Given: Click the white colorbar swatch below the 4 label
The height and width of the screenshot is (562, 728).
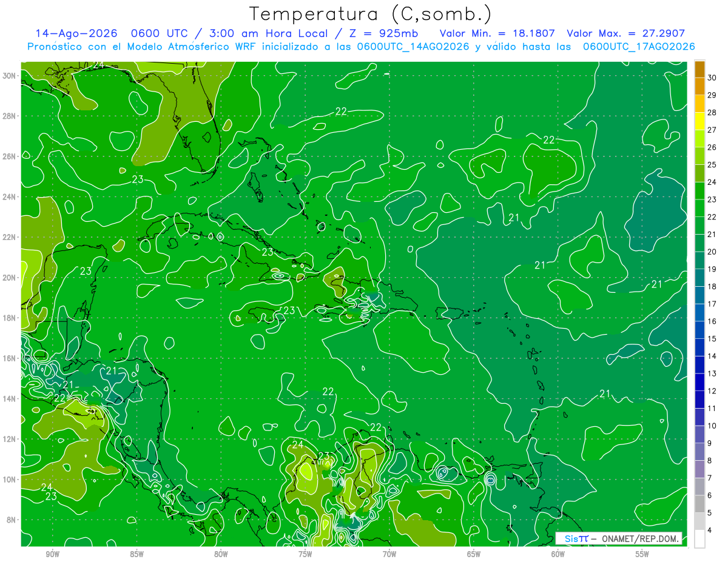Looking at the screenshot, I should click(x=699, y=539).
